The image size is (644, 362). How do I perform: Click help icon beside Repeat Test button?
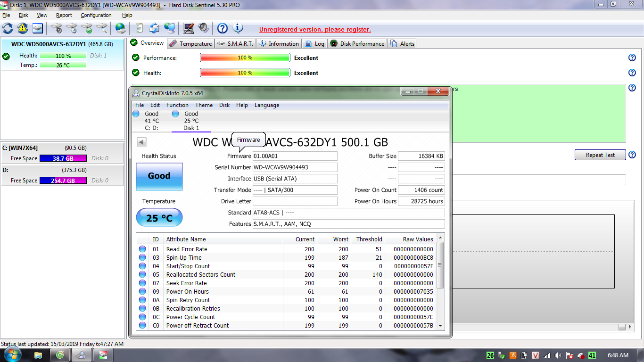click(632, 155)
